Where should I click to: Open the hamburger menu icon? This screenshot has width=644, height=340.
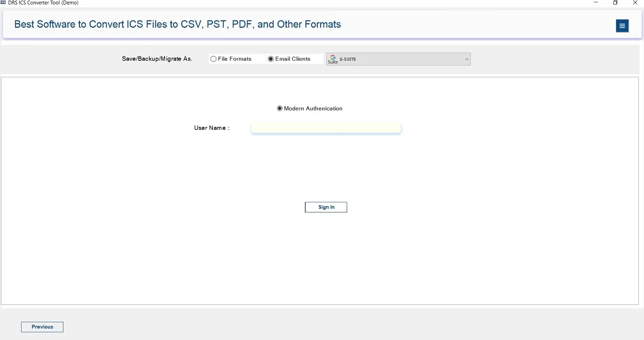(x=622, y=26)
